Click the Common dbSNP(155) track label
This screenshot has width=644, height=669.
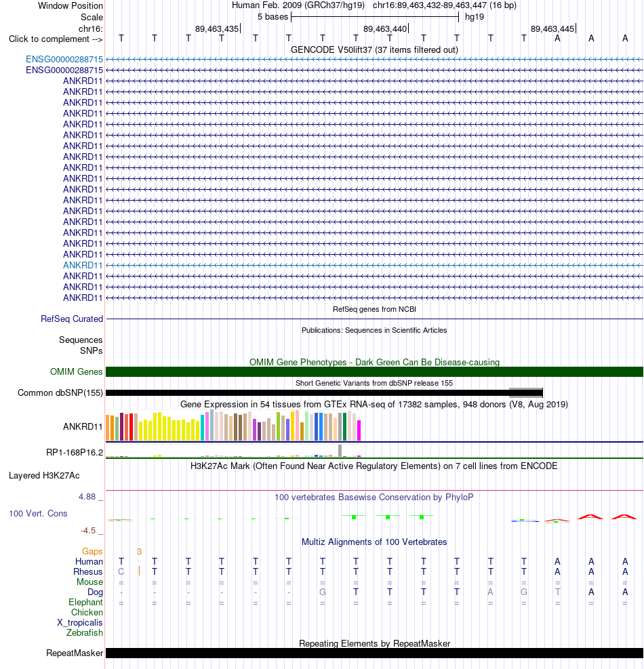click(x=60, y=393)
